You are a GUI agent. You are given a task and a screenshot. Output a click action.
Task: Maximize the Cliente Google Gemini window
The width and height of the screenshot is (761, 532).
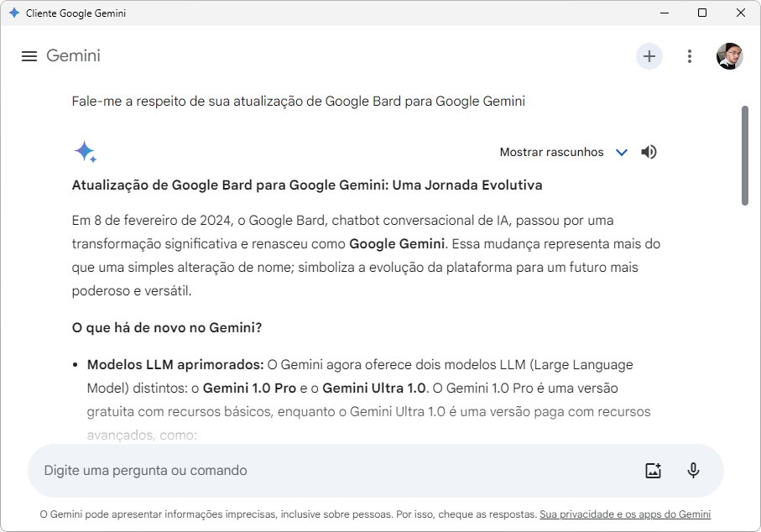(702, 13)
